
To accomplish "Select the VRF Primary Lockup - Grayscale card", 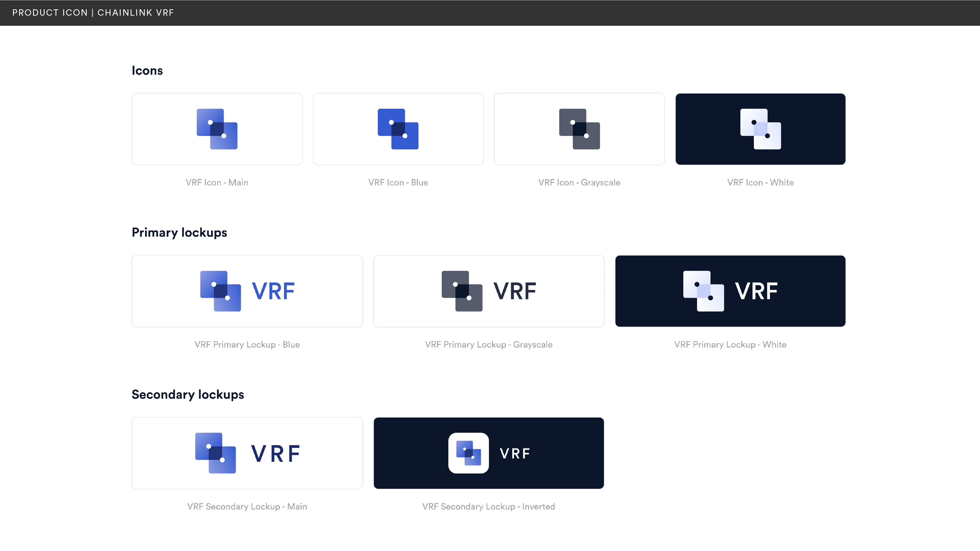I will pos(489,291).
